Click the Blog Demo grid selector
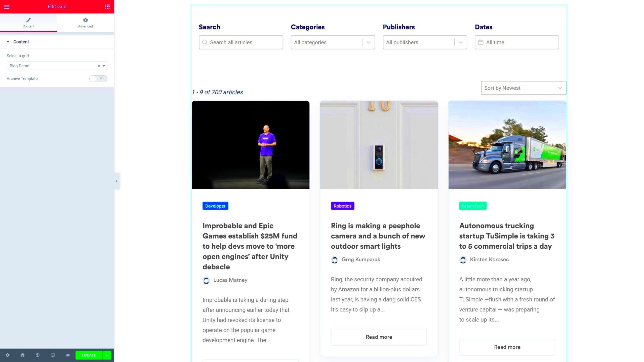The image size is (644, 362). pyautogui.click(x=57, y=65)
